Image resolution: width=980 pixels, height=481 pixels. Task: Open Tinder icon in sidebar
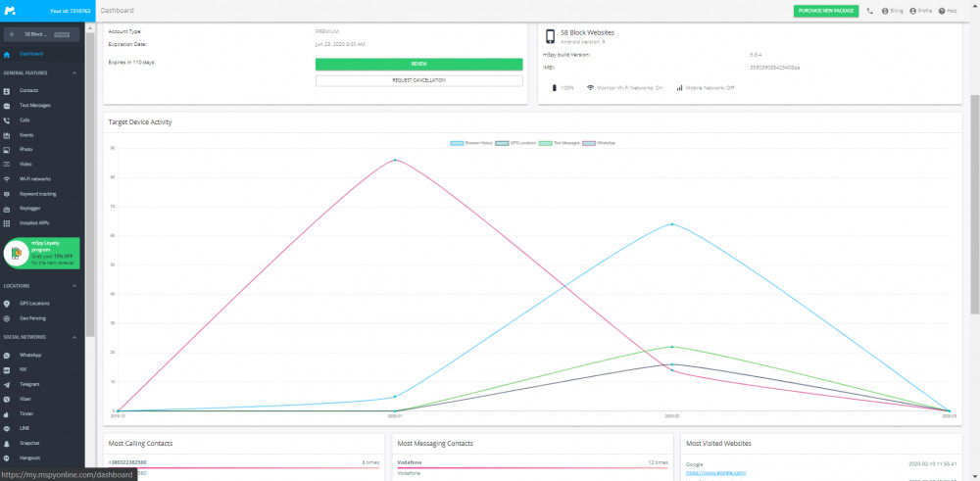click(7, 414)
